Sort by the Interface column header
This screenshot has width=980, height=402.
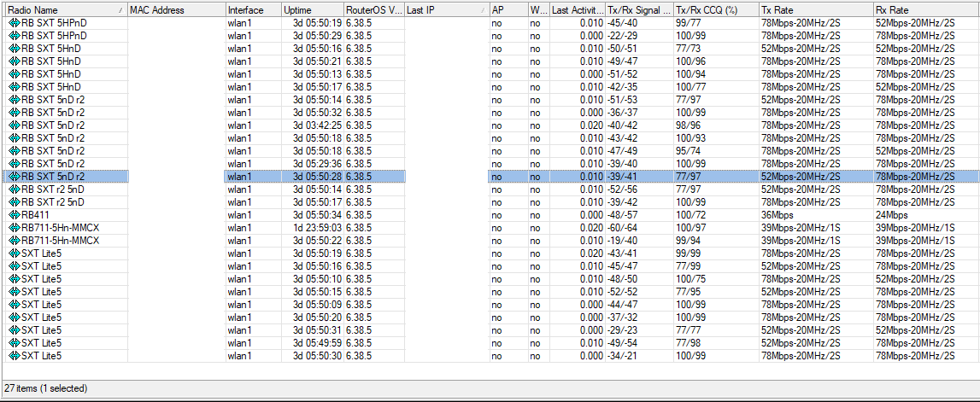click(253, 10)
